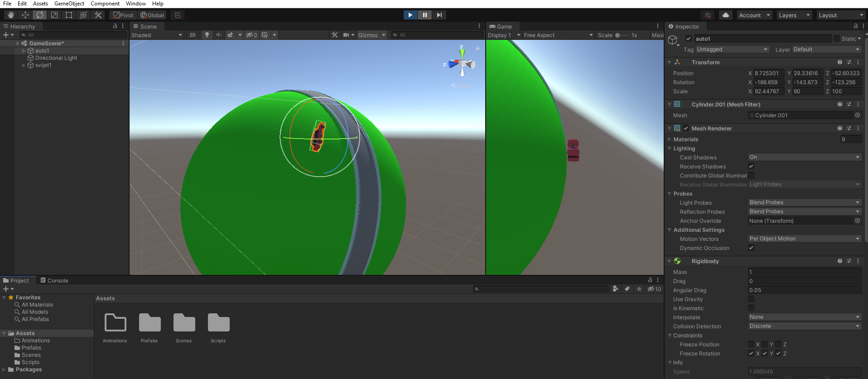Filter assets by type icon
Screen dimensions: 868x379
[x=615, y=289]
